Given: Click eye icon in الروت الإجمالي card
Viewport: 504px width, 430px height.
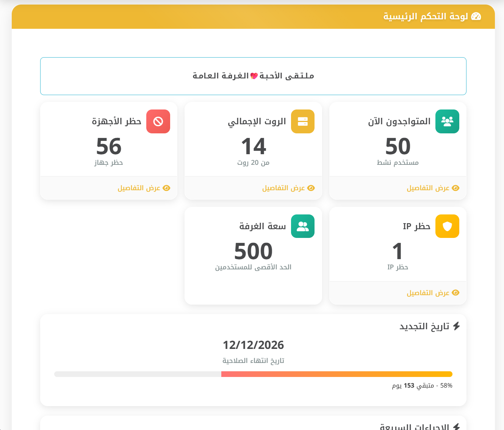Looking at the screenshot, I should 311,188.
